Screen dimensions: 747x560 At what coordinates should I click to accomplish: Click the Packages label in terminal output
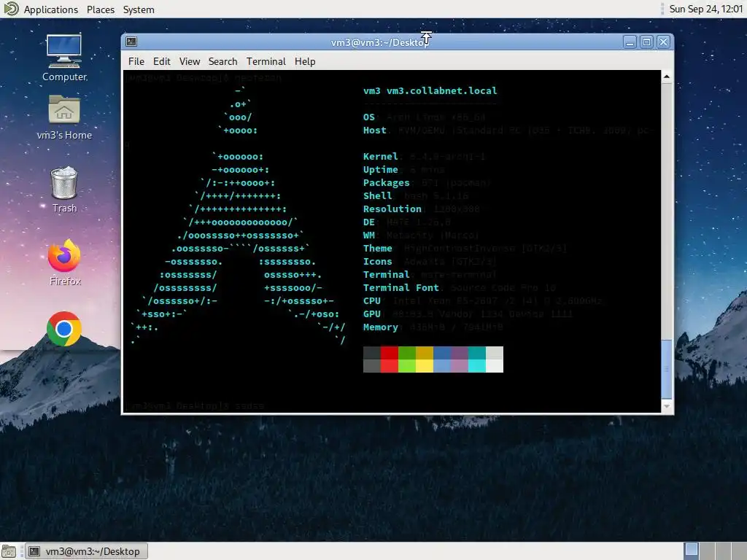(386, 183)
